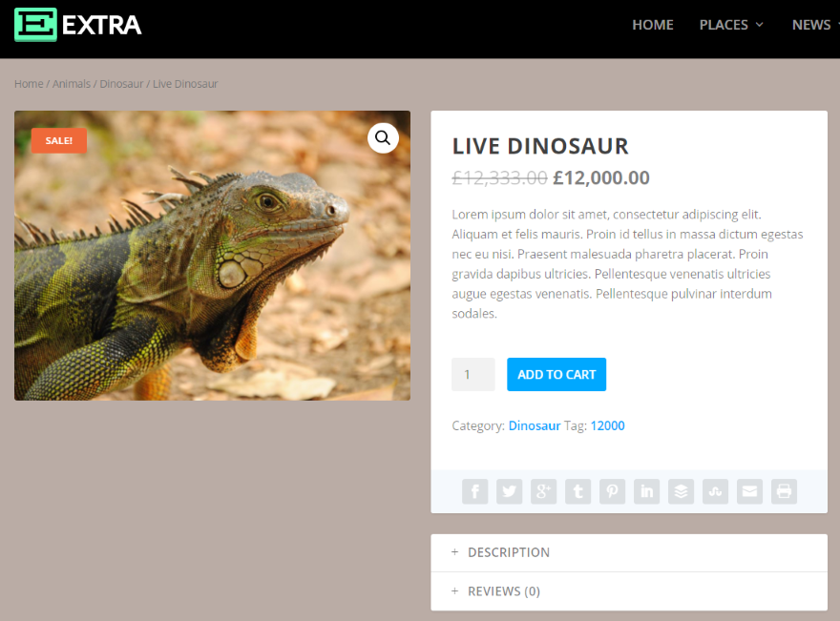The width and height of the screenshot is (840, 621).
Task: Expand the Reviews (0) section
Action: pyautogui.click(x=629, y=591)
